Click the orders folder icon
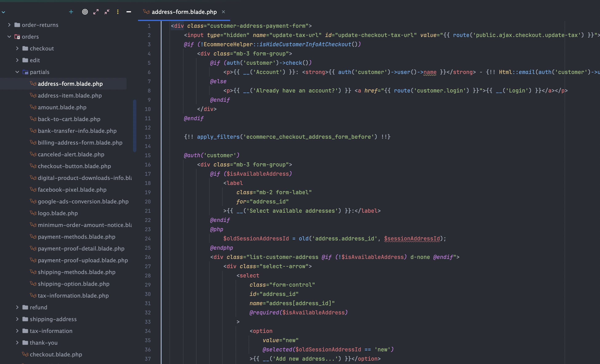 pyautogui.click(x=17, y=37)
